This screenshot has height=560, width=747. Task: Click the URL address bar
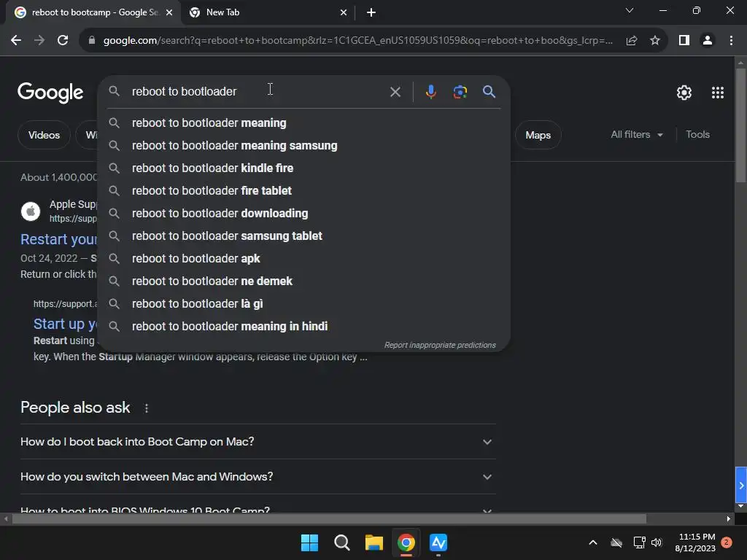point(357,41)
